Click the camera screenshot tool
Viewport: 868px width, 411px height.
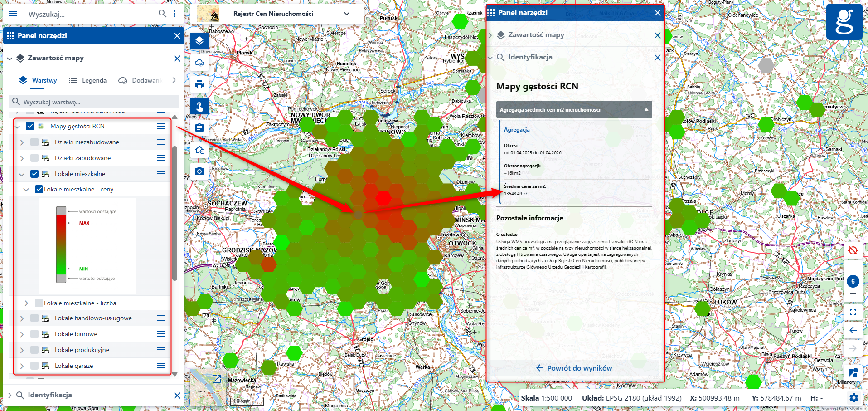[x=199, y=171]
